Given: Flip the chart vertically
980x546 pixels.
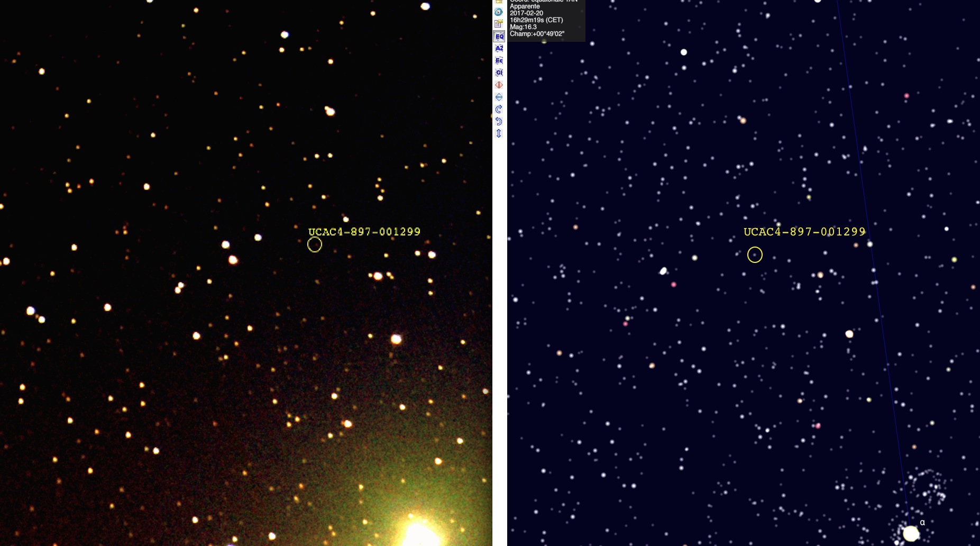Looking at the screenshot, I should point(499,97).
